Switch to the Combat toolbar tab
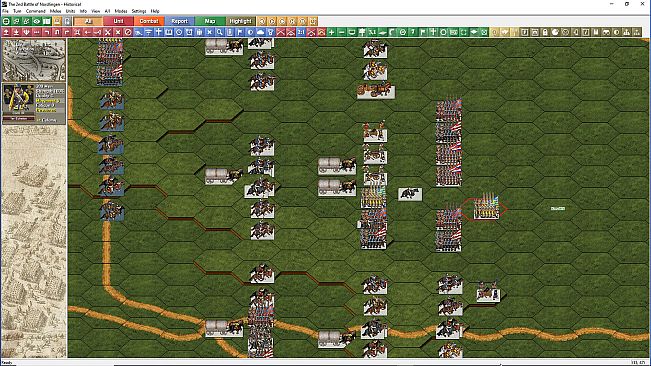 tap(149, 21)
